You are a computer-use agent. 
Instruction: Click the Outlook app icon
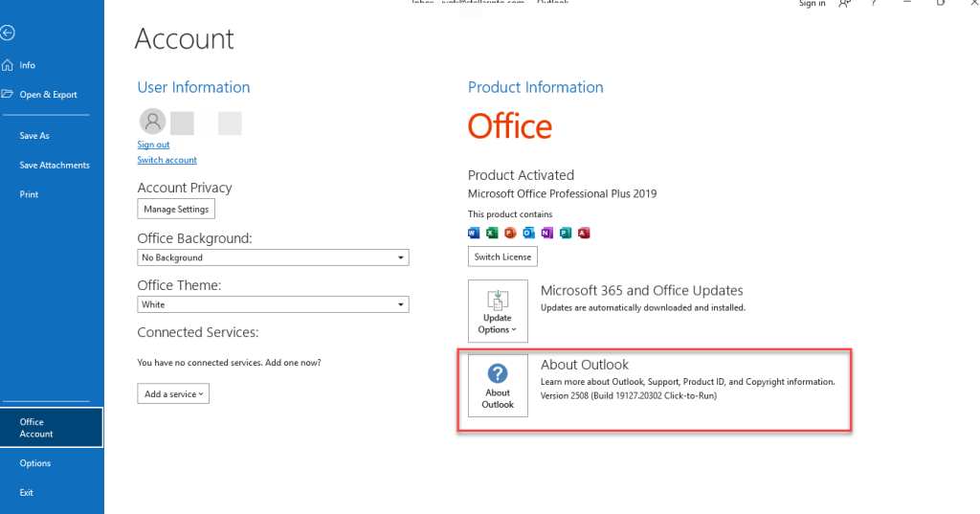pyautogui.click(x=528, y=233)
